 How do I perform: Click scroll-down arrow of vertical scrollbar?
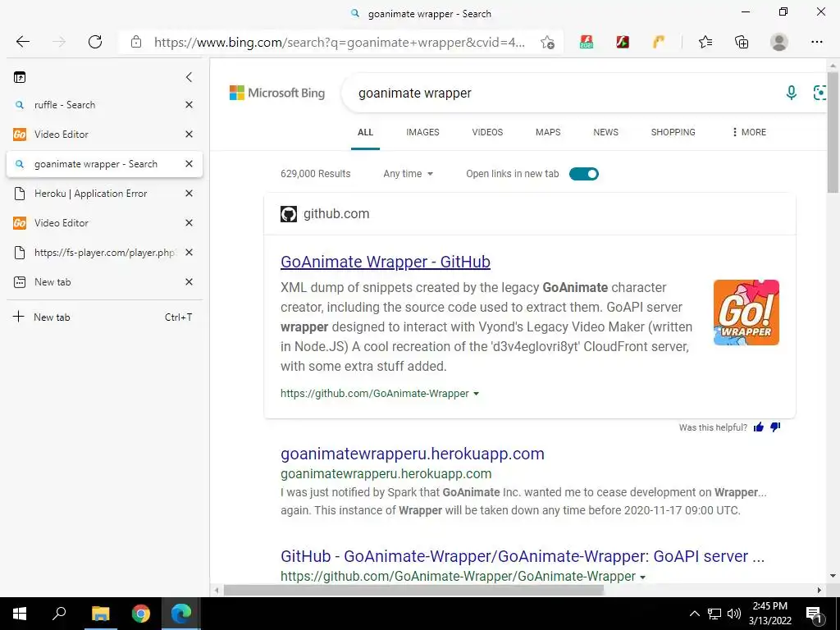click(x=833, y=576)
